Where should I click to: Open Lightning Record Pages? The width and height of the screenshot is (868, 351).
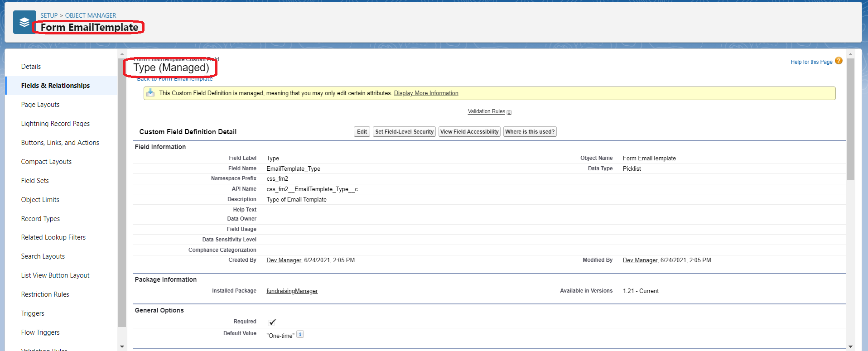[55, 124]
